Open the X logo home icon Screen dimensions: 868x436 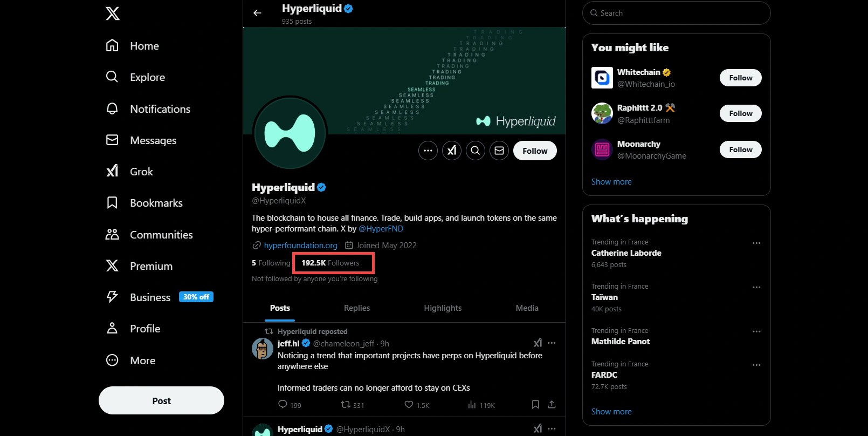click(113, 13)
